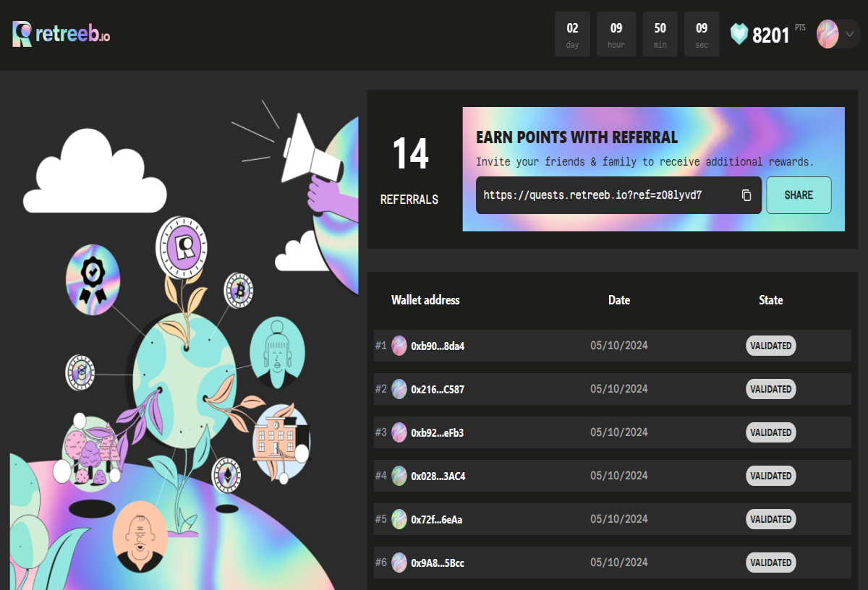Click avatar icon for wallet 0x9A8...5Bcc
868x590 pixels.
(399, 563)
